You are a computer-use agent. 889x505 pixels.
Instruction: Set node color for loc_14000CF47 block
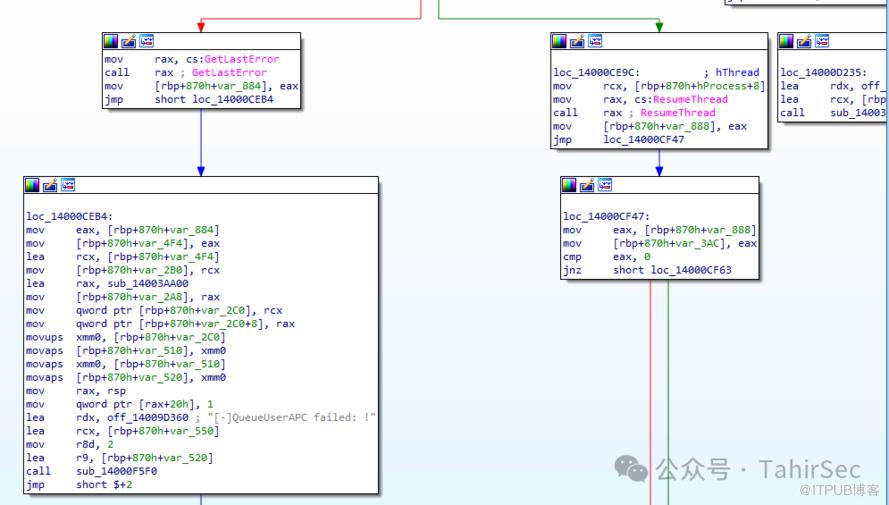(569, 185)
